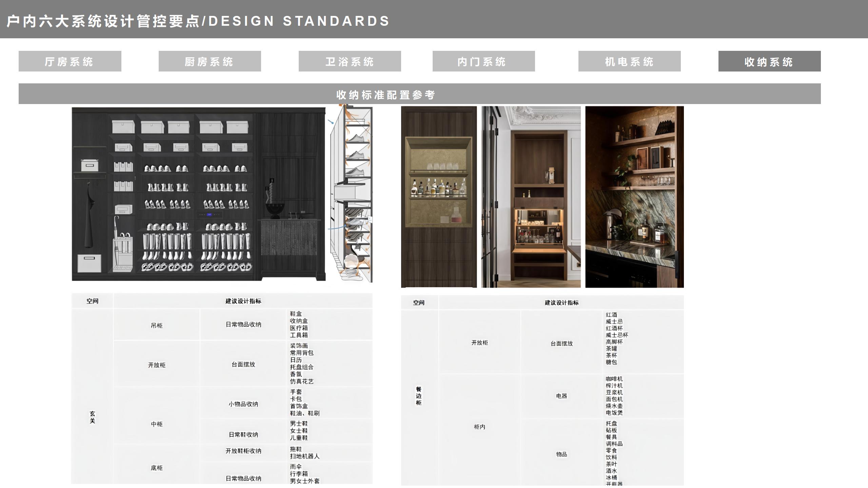The width and height of the screenshot is (868, 488).
Task: Click the 餐边柜 row label in right table
Action: coord(419,395)
